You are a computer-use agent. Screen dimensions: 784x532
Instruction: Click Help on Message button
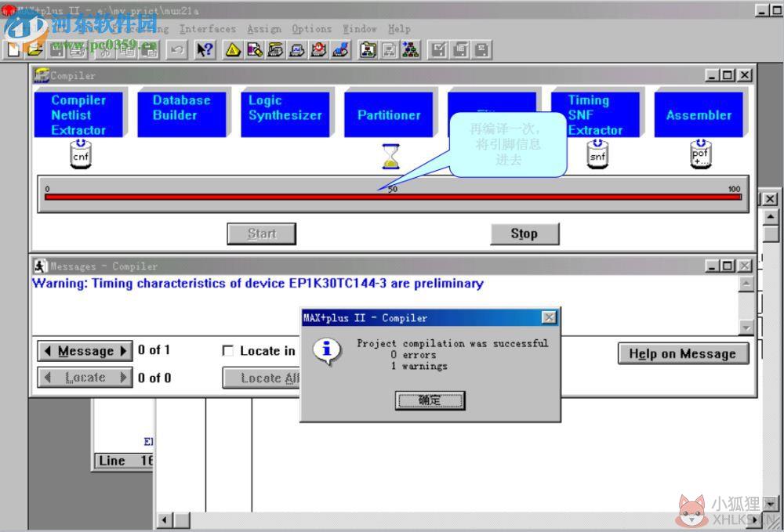(683, 353)
